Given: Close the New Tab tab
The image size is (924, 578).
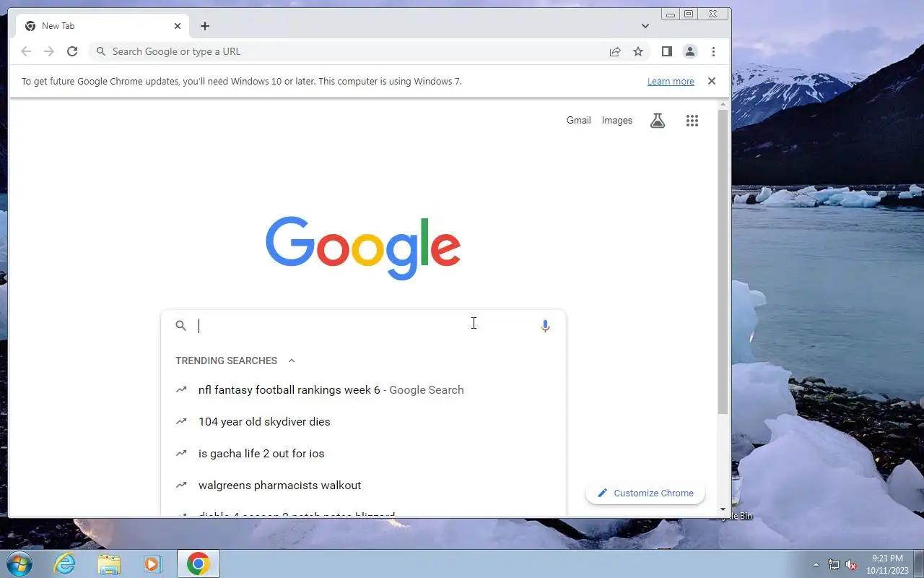Looking at the screenshot, I should click(178, 26).
